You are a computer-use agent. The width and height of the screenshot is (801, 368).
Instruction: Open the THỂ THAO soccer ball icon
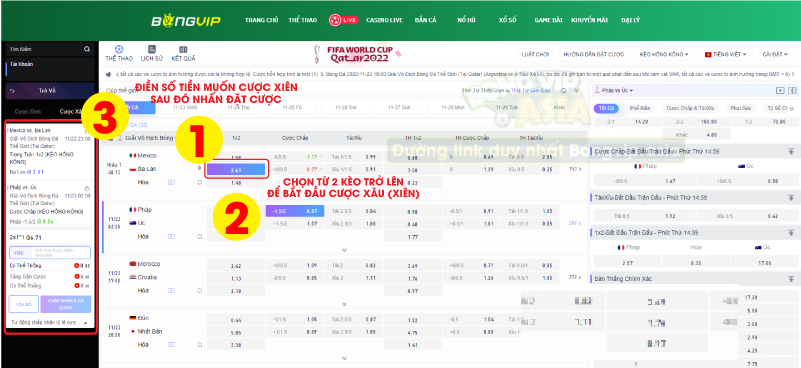pyautogui.click(x=119, y=49)
